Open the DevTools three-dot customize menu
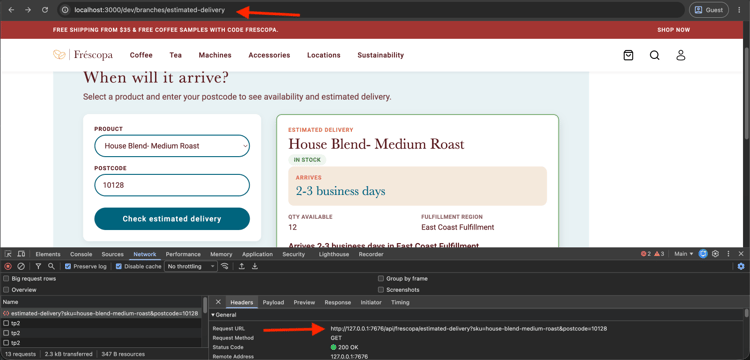Screen dimensions: 750x360 point(728,254)
